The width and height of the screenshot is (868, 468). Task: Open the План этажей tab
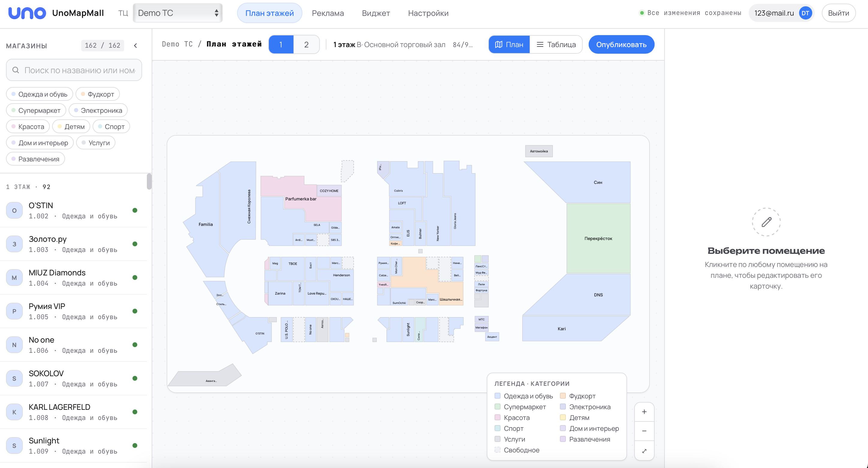tap(269, 13)
